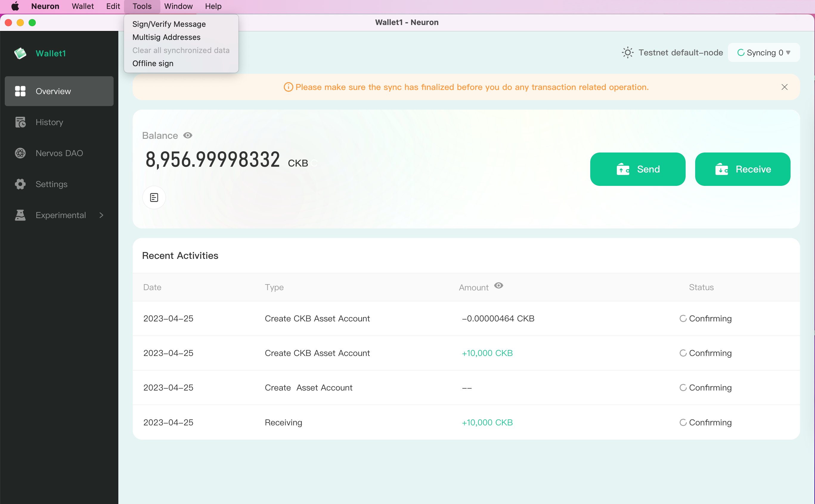Click the Send wallet icon
This screenshot has width=815, height=504.
pyautogui.click(x=622, y=169)
